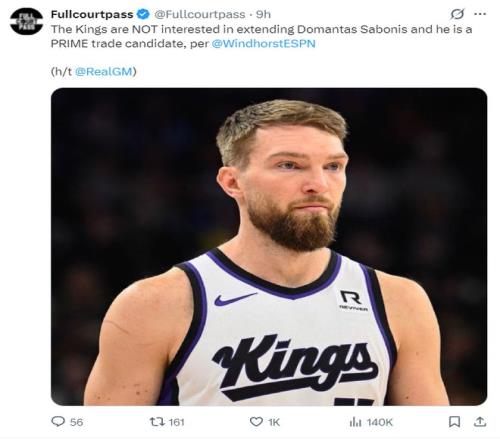The image size is (500, 440).
Task: Open the Fullcourtpass profile avatar
Action: [26, 21]
